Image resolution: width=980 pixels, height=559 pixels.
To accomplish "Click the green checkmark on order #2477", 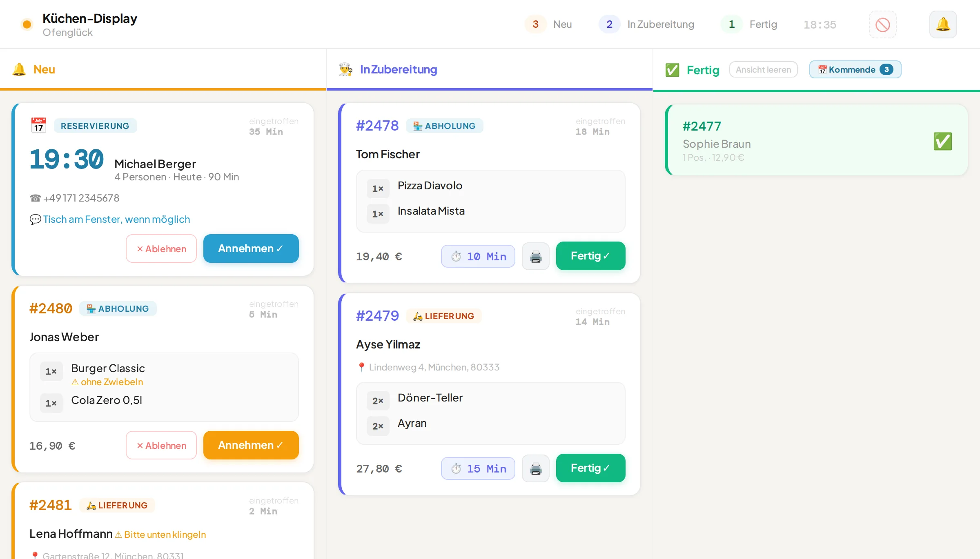I will coord(942,141).
